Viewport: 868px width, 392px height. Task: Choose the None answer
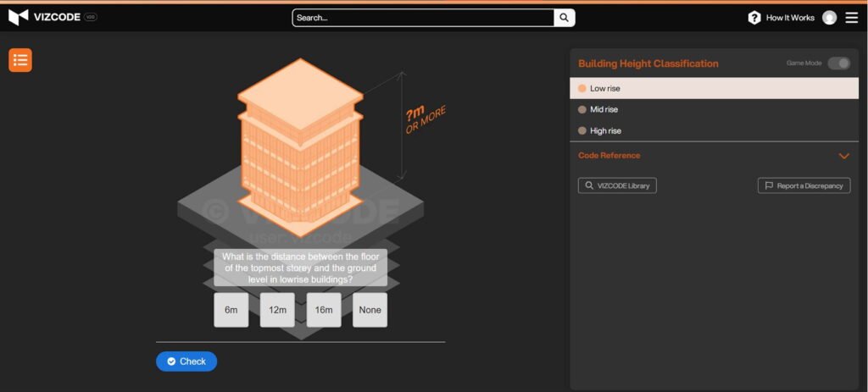(x=370, y=310)
